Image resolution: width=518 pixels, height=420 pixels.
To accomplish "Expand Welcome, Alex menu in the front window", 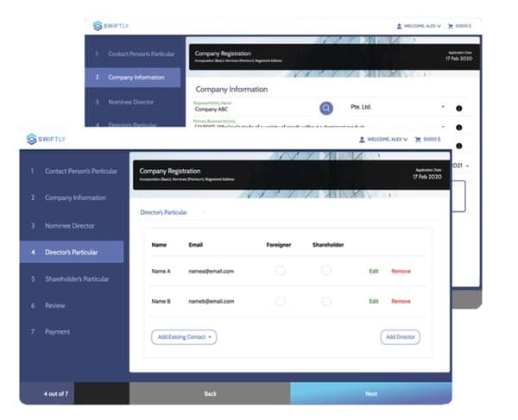I will (x=387, y=139).
